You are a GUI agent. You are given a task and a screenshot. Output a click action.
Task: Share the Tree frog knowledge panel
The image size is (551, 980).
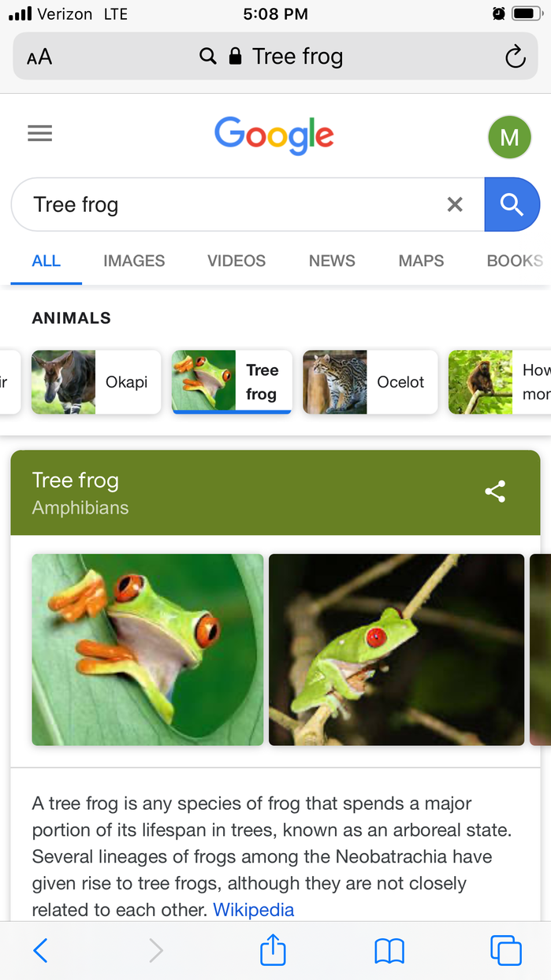[495, 492]
